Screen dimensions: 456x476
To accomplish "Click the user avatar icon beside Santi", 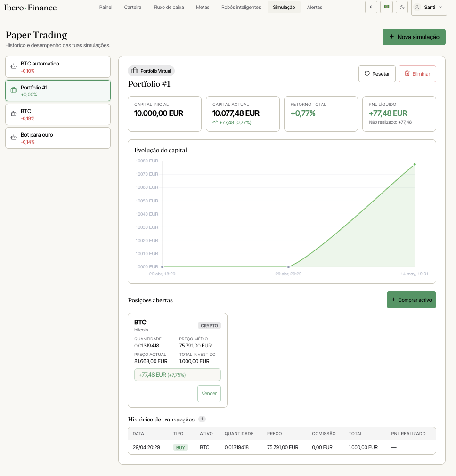I will (x=417, y=7).
